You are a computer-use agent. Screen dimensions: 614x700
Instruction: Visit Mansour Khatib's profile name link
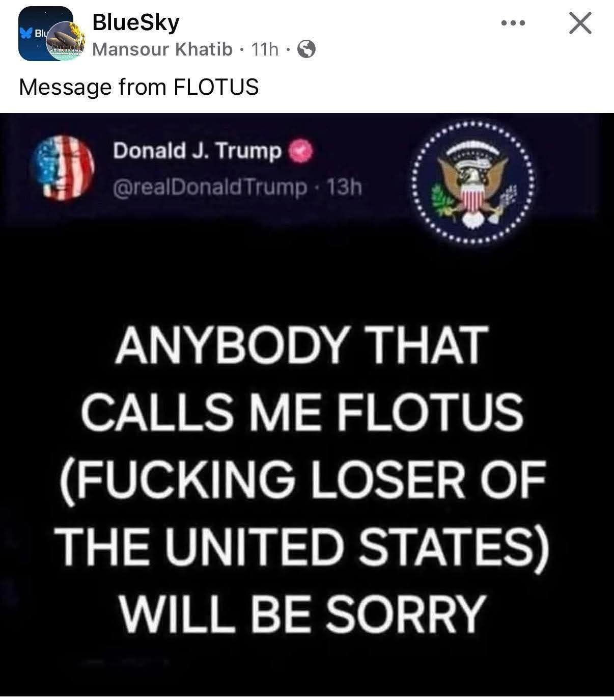[x=163, y=49]
